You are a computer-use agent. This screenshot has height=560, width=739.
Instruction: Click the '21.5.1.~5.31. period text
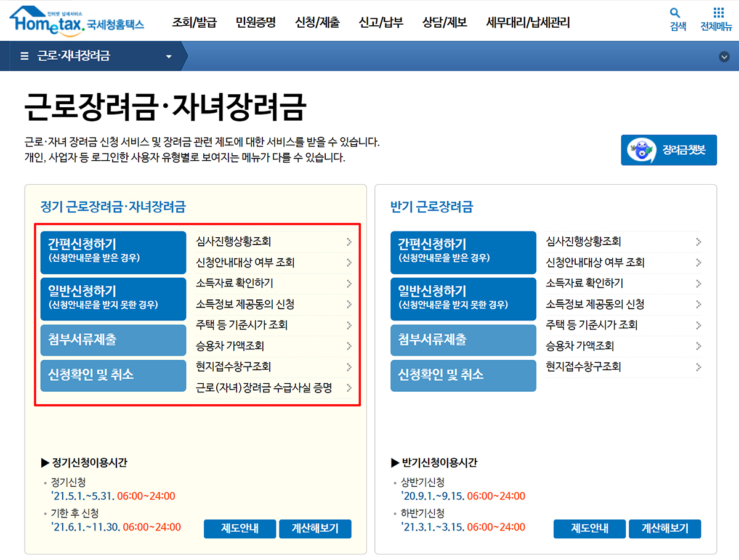(83, 496)
